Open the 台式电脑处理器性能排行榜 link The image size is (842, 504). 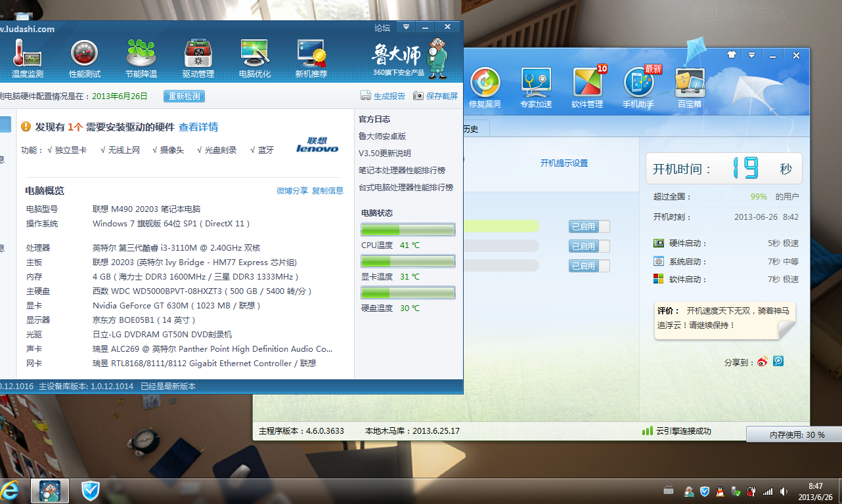(x=406, y=188)
